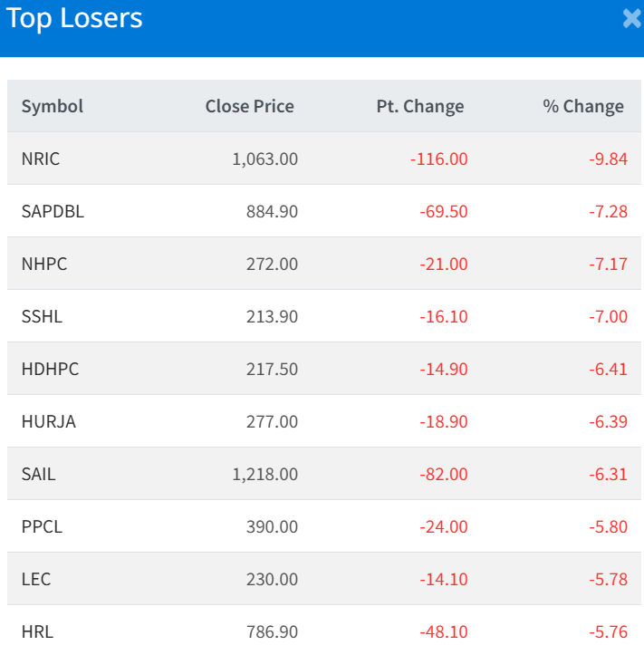644x655 pixels.
Task: Select the HDHPC symbol
Action: pos(50,369)
